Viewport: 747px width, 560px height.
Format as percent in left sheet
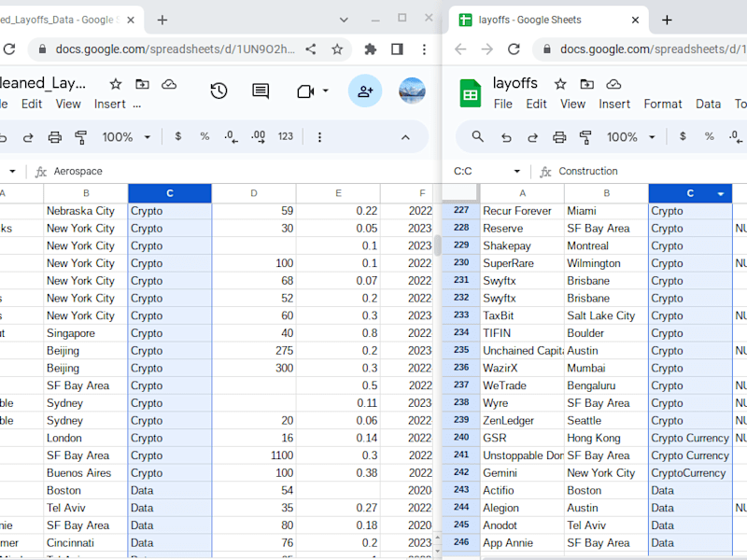204,136
